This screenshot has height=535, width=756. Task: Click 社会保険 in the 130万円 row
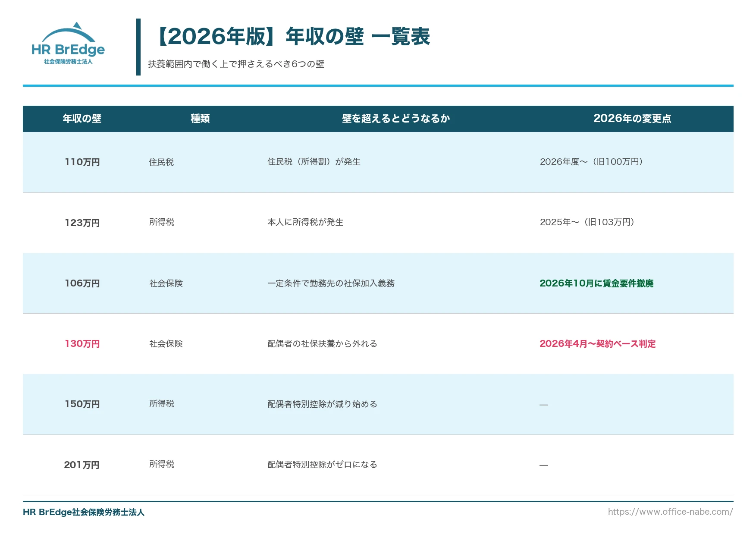(x=166, y=344)
